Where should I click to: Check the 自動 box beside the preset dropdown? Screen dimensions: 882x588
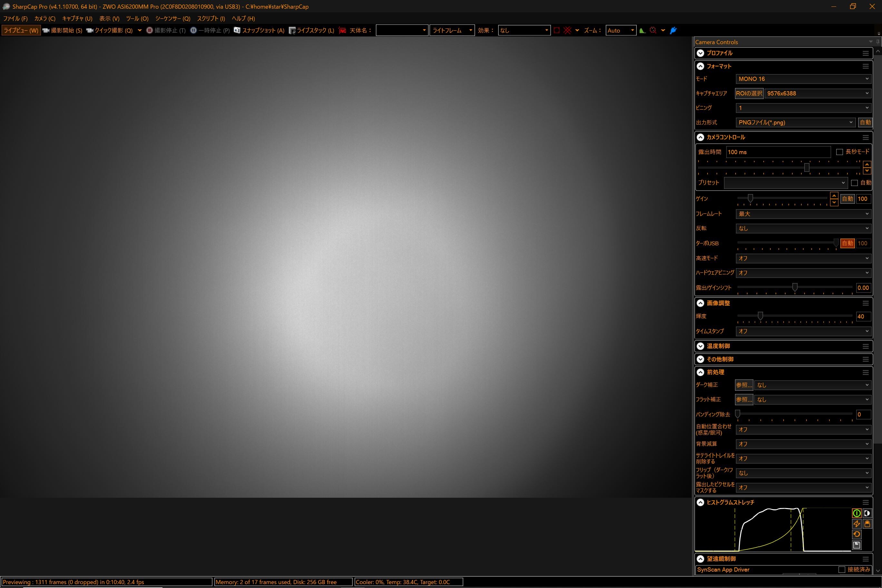(x=854, y=183)
